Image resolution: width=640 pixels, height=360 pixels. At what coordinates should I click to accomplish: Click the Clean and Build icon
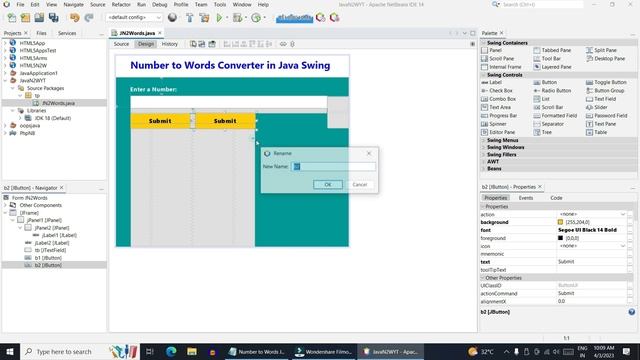204,18
